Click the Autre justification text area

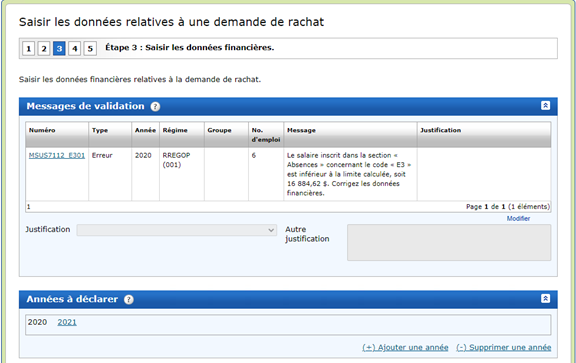(x=449, y=242)
